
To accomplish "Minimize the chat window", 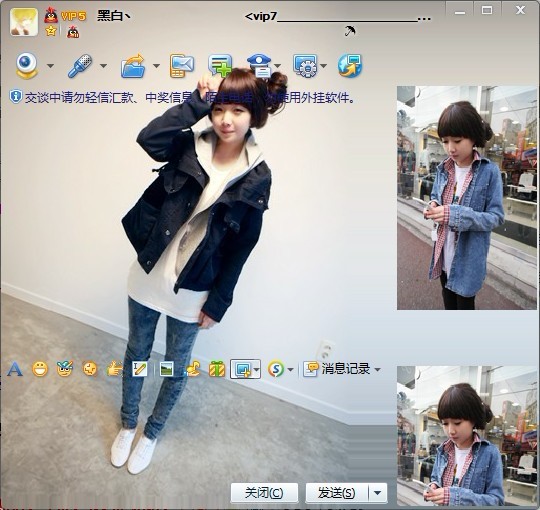I will [460, 11].
